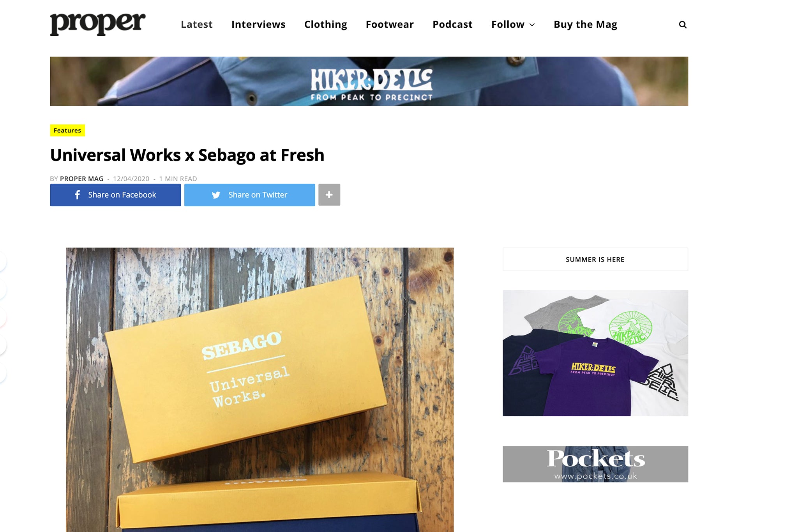Click the Twitter bird icon
This screenshot has height=532, width=798.
pos(216,195)
